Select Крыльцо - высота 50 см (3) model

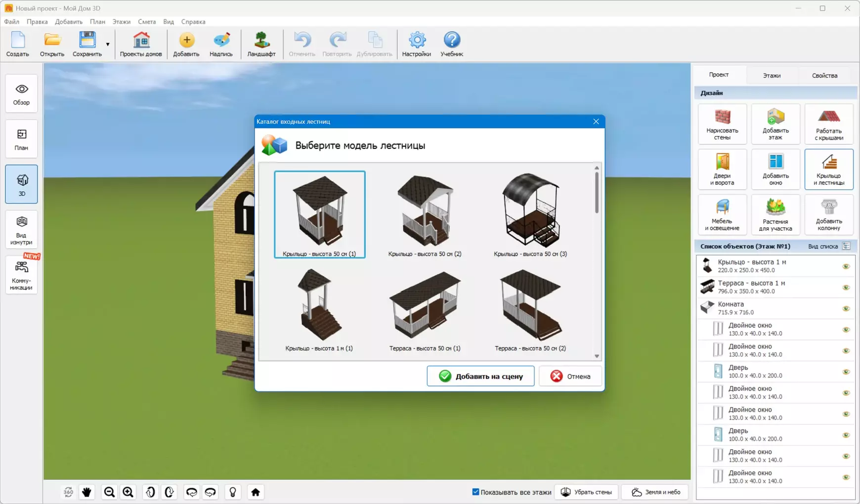[530, 214]
